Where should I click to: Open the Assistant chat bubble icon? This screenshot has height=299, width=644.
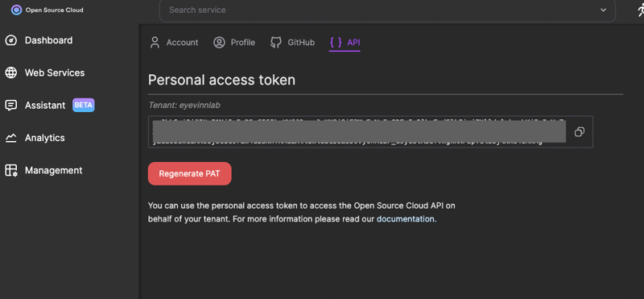[10, 106]
